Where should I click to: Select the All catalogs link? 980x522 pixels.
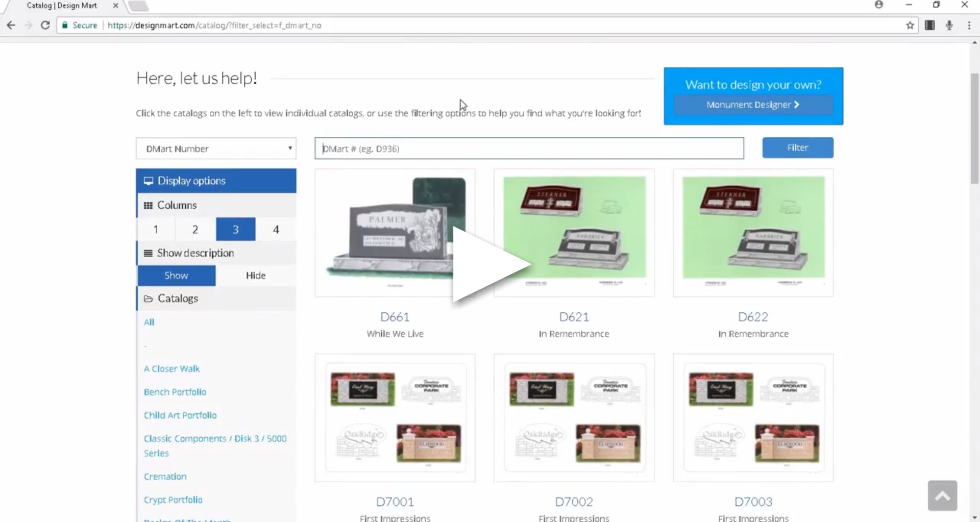pos(149,322)
